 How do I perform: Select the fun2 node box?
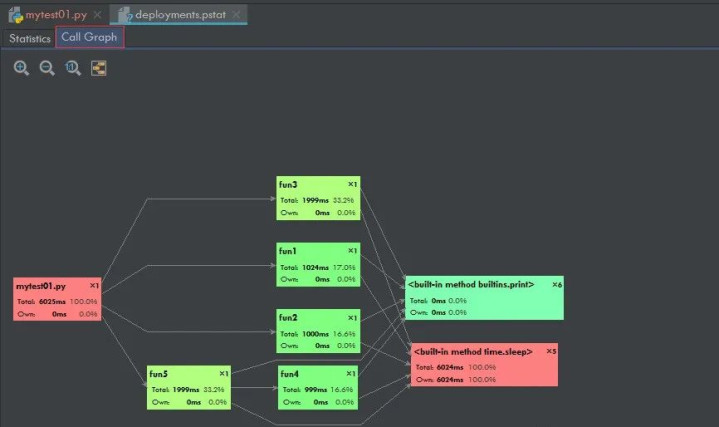(318, 330)
